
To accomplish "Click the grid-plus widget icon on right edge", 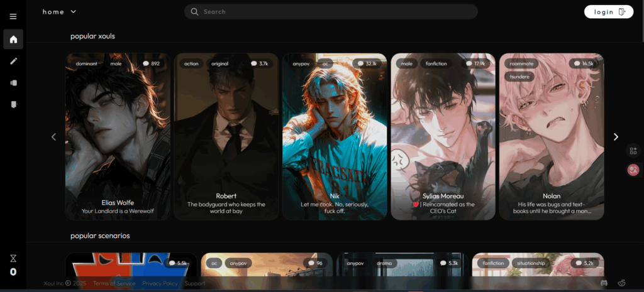I will coord(633,151).
